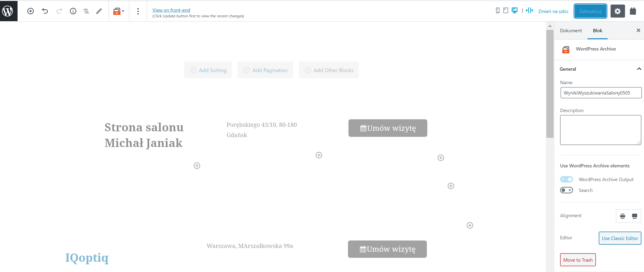Open block navigation list
644x272 pixels.
tap(86, 11)
